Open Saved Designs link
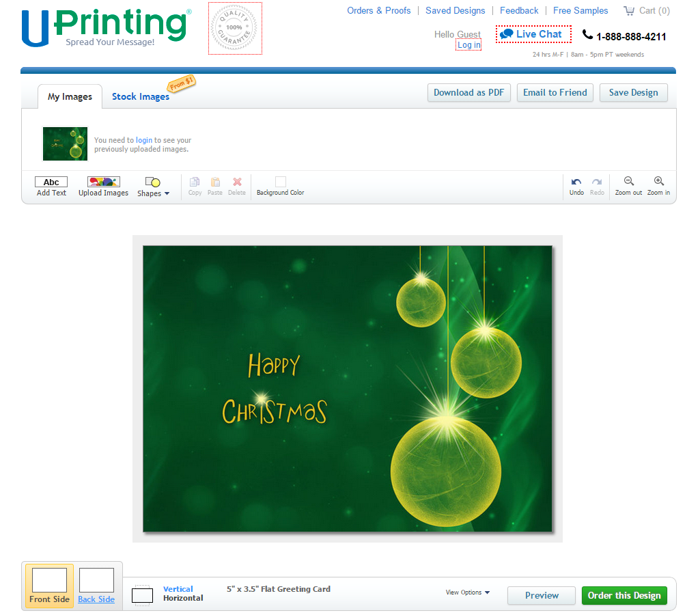The height and width of the screenshot is (613, 700). [455, 11]
